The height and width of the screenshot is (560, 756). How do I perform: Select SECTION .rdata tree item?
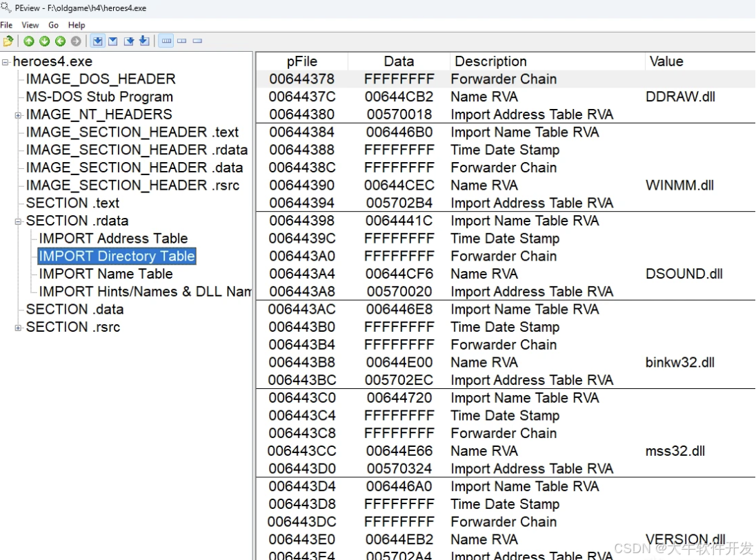pos(77,221)
